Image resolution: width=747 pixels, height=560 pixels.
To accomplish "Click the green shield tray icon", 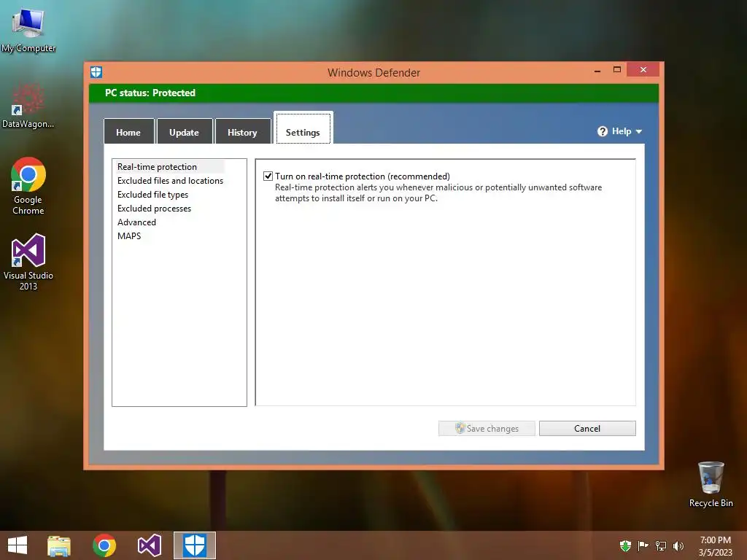I will (625, 545).
